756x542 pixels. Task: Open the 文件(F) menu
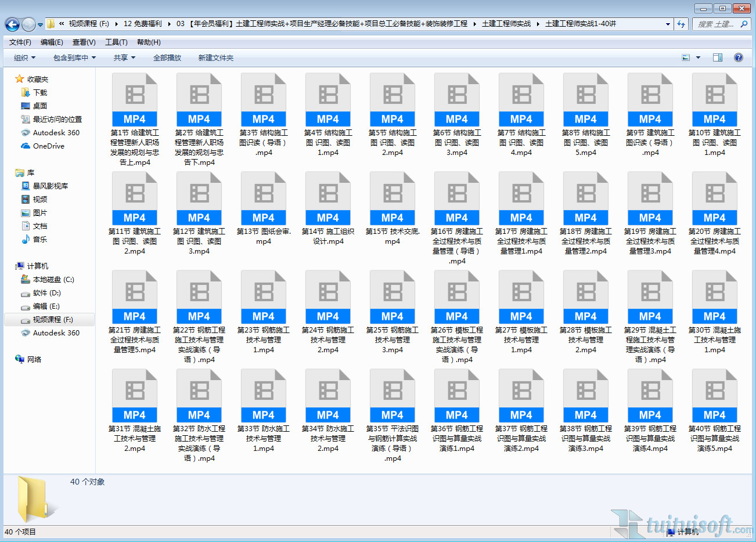pos(20,42)
